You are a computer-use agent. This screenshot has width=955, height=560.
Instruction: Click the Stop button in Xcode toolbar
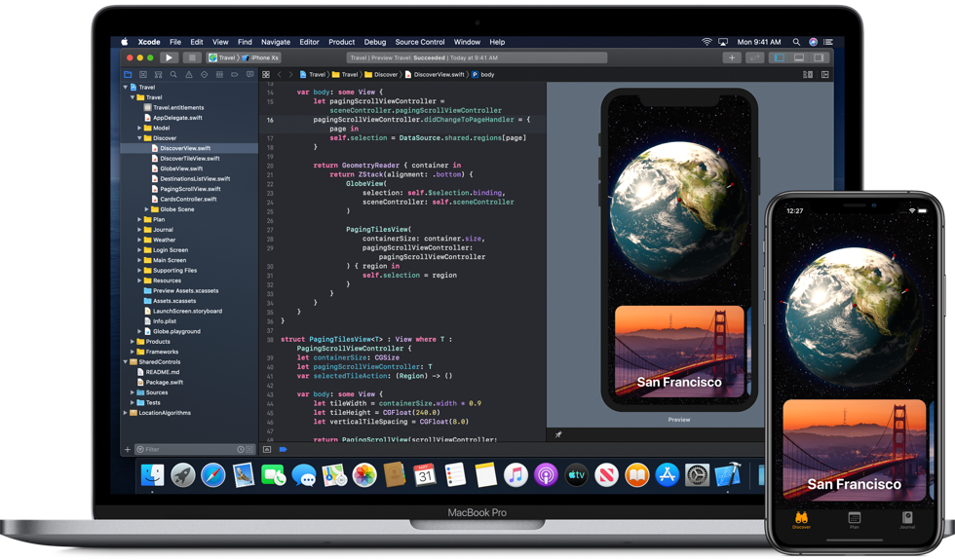192,57
